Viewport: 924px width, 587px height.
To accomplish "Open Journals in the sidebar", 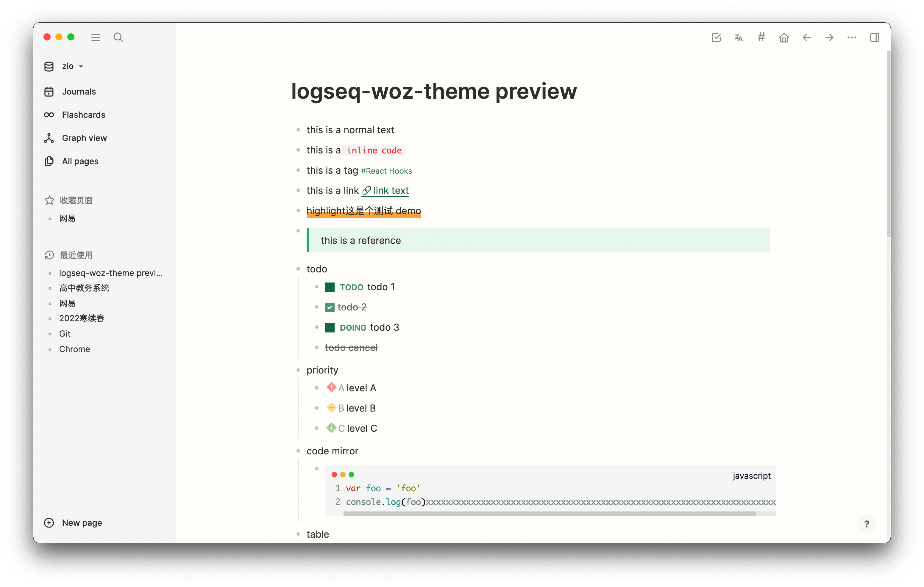I will click(79, 92).
